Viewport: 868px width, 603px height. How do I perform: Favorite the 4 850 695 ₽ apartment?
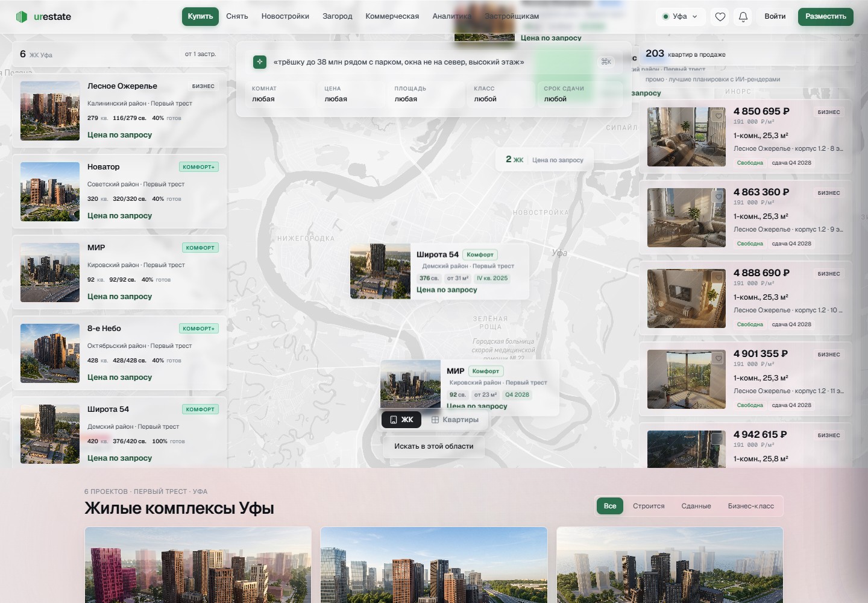coord(718,116)
